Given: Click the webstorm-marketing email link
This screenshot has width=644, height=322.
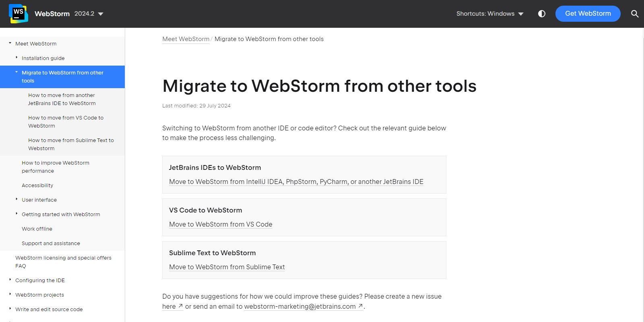Looking at the screenshot, I should pos(300,307).
